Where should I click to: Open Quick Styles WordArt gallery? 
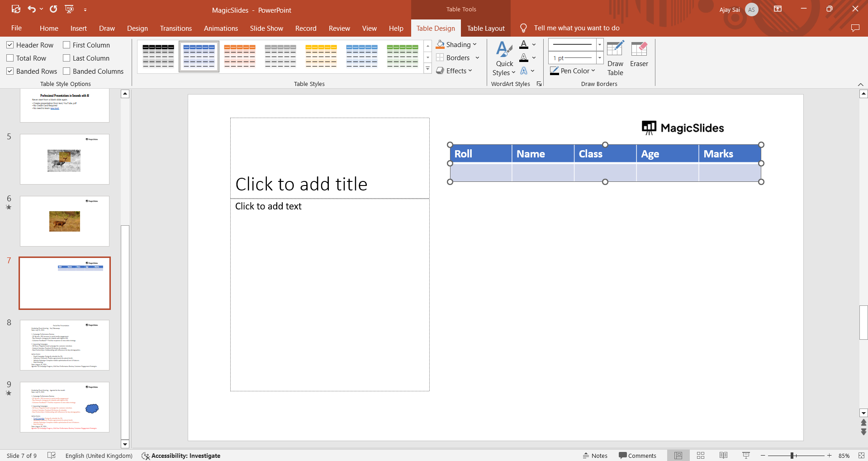click(x=504, y=59)
